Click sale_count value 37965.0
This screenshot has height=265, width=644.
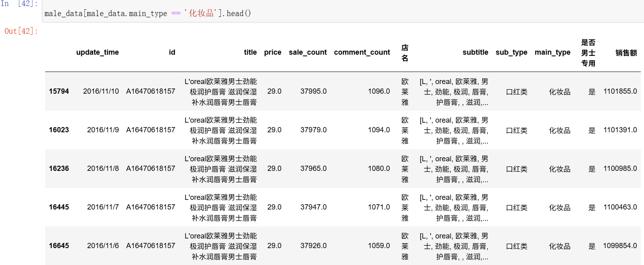pyautogui.click(x=313, y=168)
